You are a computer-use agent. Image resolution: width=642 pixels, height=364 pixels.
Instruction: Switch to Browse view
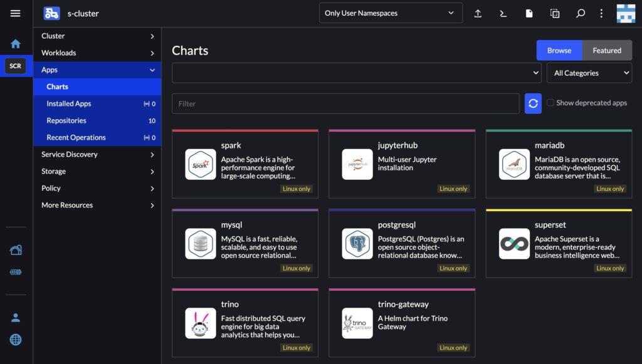tap(559, 50)
